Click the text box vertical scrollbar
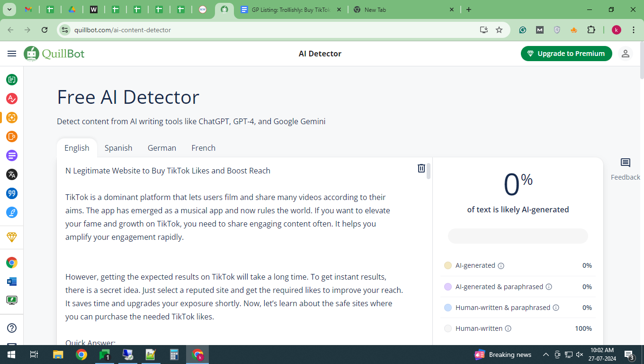The width and height of the screenshot is (644, 364). (x=429, y=171)
